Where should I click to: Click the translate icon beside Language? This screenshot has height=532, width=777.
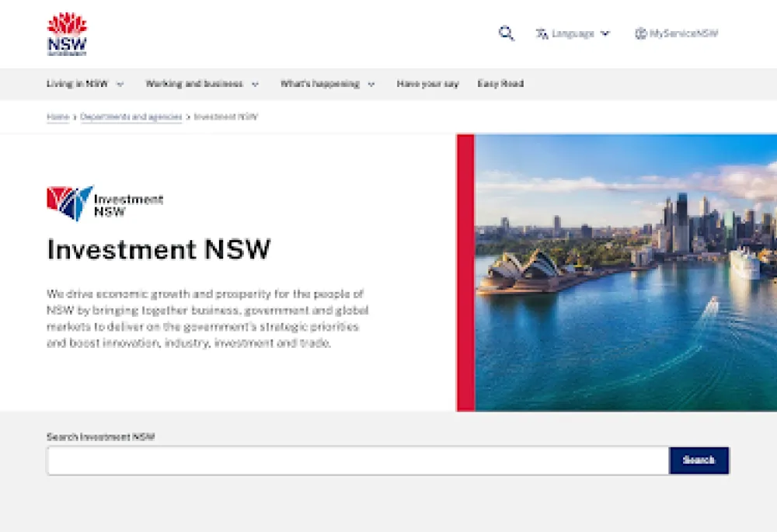point(542,33)
